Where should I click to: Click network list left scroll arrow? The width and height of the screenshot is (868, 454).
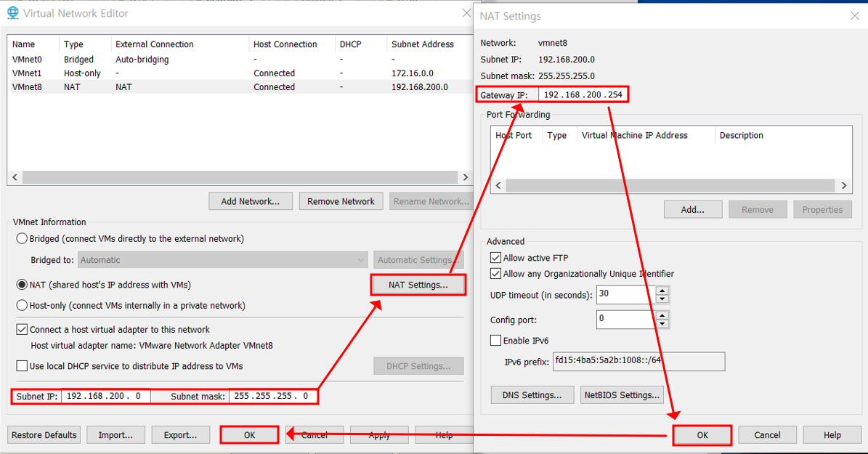point(15,177)
